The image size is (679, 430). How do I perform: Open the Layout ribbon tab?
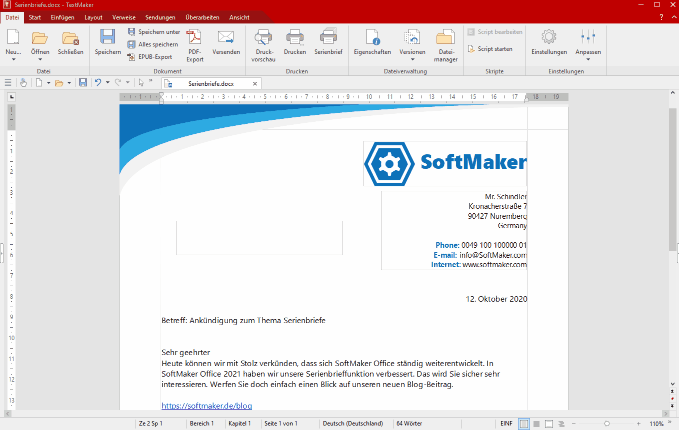click(x=93, y=17)
